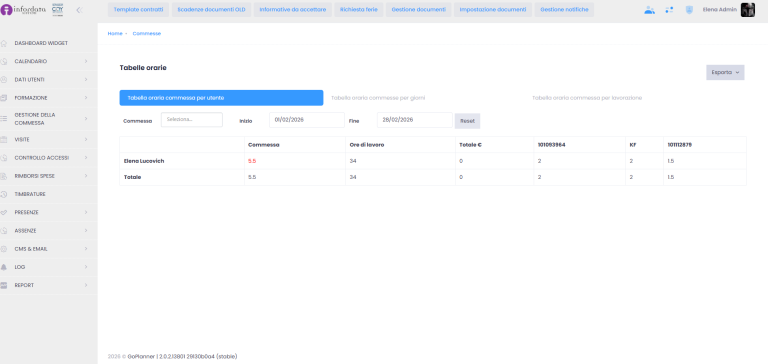Image resolution: width=768 pixels, height=364 pixels.
Task: Click the Rimborsi Spese sidebar icon
Action: coord(4,176)
